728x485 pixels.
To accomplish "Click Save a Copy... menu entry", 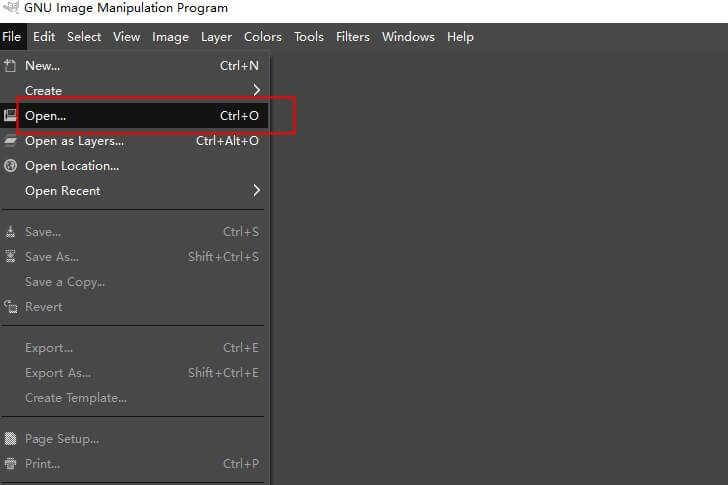I will tap(134, 282).
